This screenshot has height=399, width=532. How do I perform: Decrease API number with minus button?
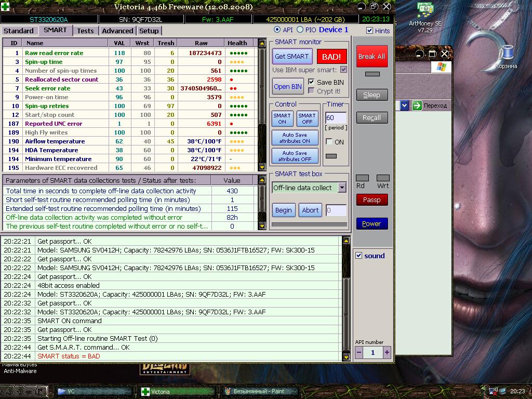pyautogui.click(x=359, y=353)
